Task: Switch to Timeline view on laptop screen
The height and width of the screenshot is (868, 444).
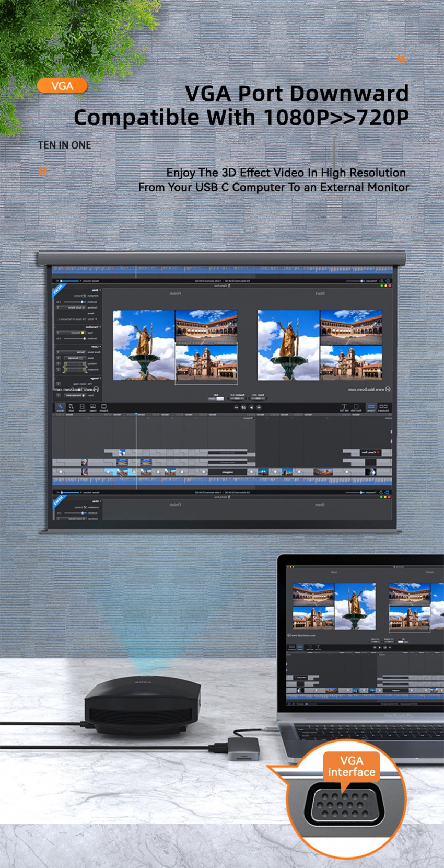Action: pyautogui.click(x=300, y=647)
